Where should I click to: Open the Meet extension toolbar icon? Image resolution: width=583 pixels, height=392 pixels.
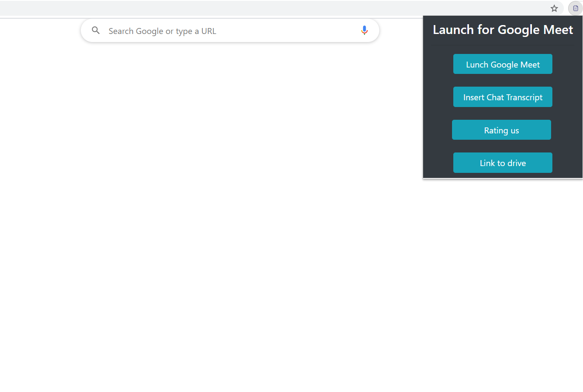tap(575, 8)
